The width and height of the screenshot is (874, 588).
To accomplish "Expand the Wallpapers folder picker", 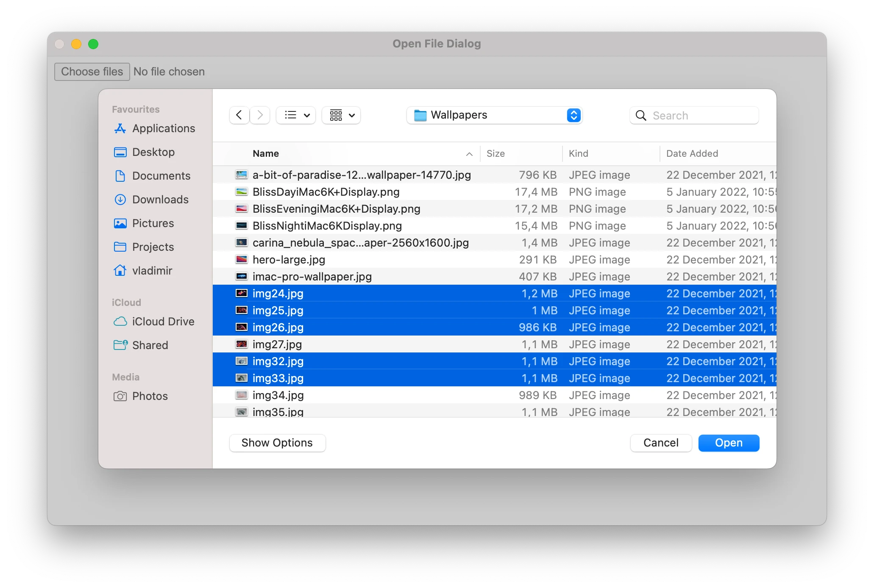I will pos(572,115).
